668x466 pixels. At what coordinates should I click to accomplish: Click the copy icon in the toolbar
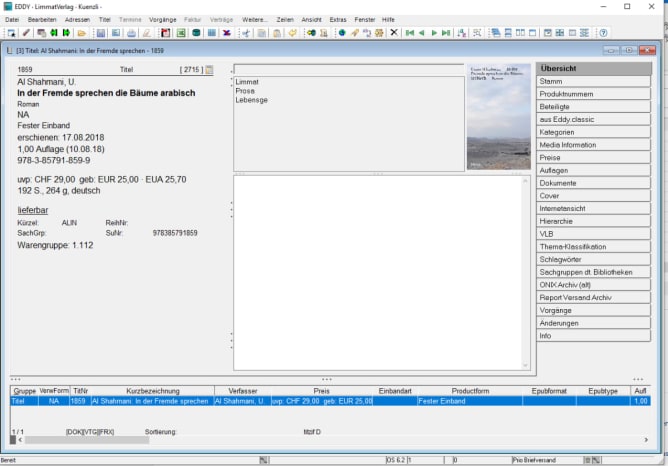(262, 33)
